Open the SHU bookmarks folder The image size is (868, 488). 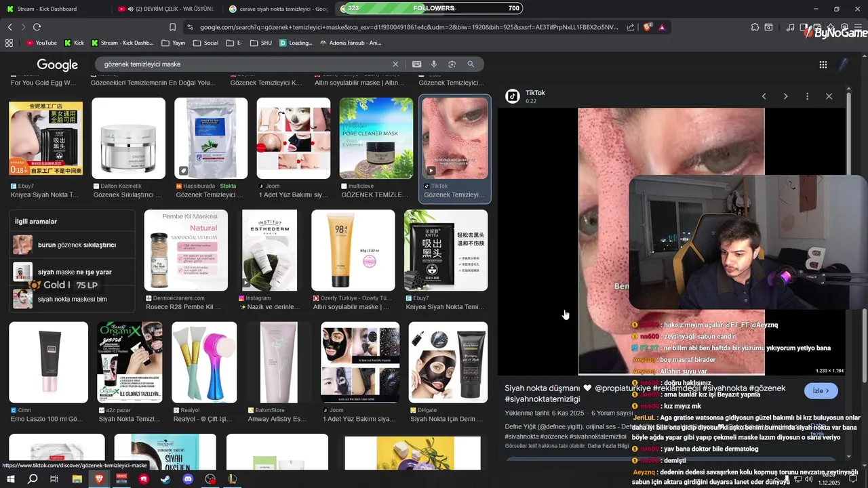261,43
